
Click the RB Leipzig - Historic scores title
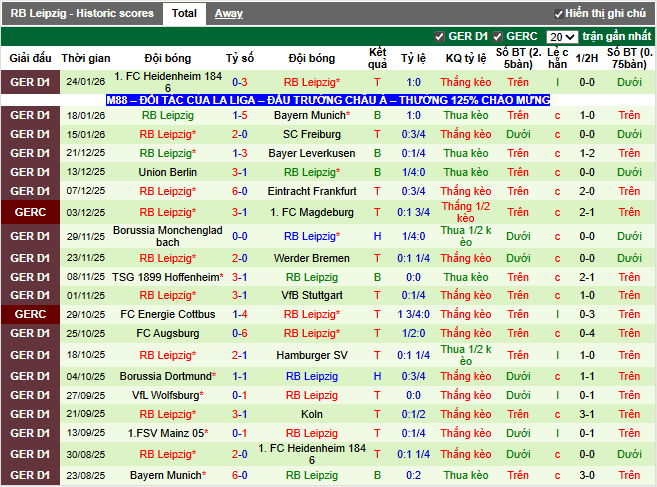[x=82, y=13]
